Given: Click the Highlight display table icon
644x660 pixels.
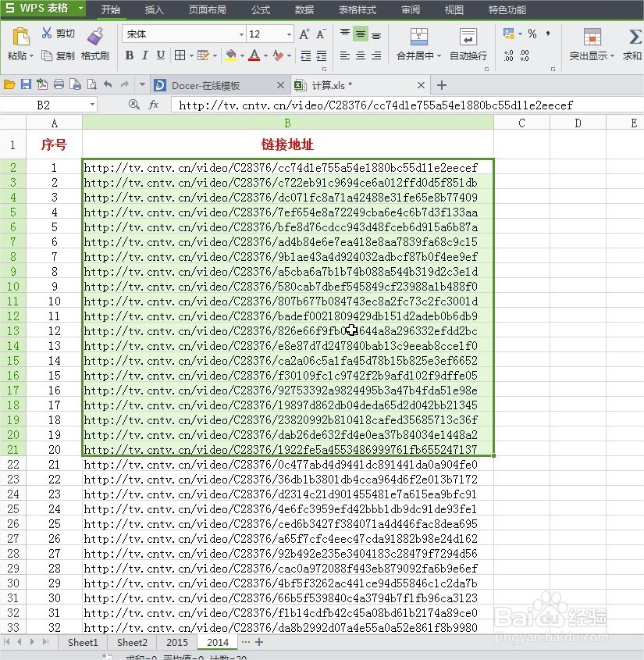Looking at the screenshot, I should click(592, 37).
